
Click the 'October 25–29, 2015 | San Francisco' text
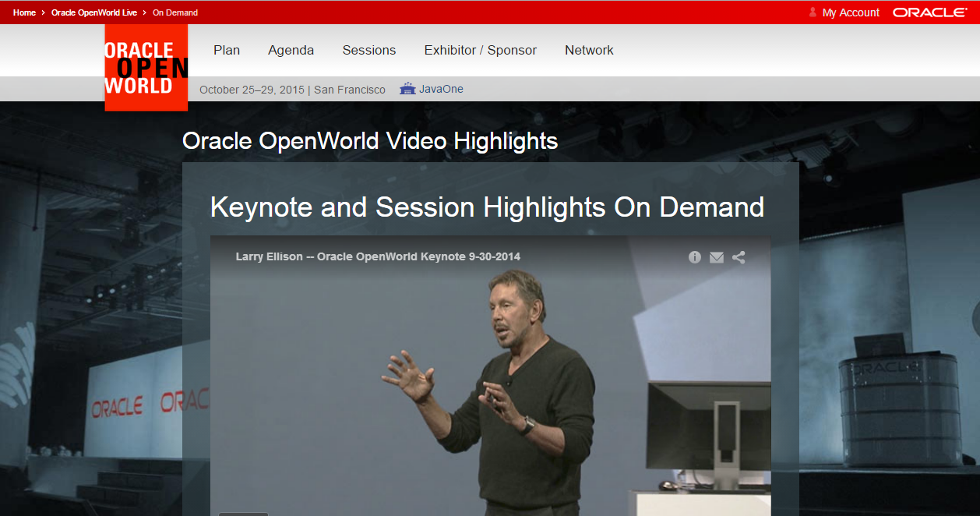click(x=292, y=90)
